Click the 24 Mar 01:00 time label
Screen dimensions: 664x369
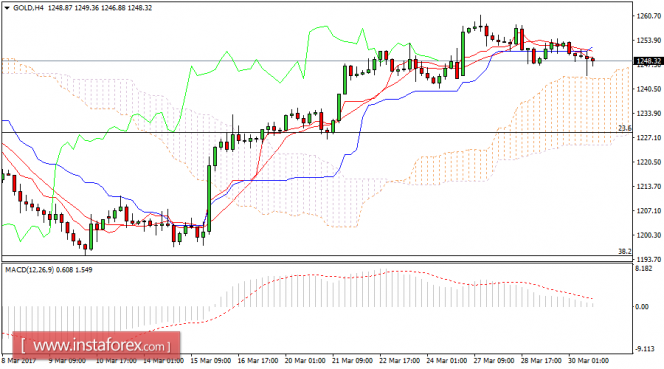click(x=447, y=361)
